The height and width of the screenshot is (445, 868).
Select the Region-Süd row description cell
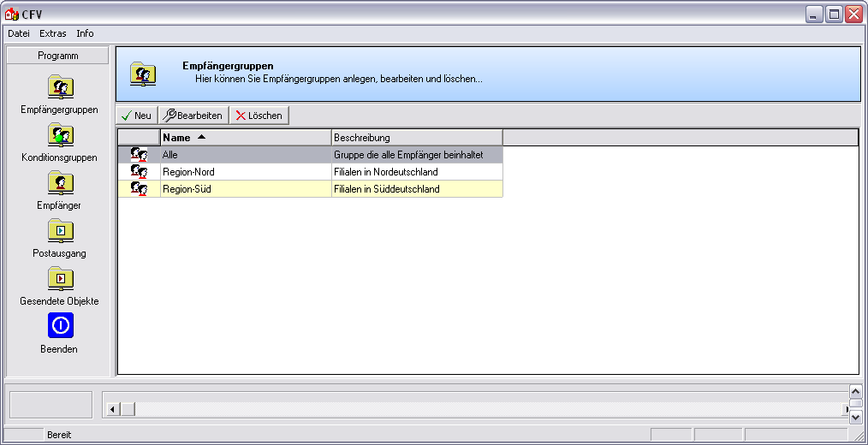tap(416, 189)
